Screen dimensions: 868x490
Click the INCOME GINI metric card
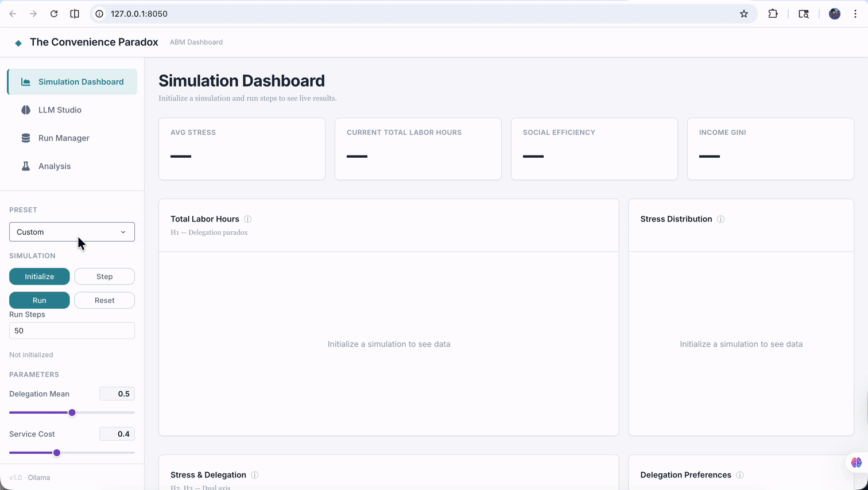tap(770, 149)
